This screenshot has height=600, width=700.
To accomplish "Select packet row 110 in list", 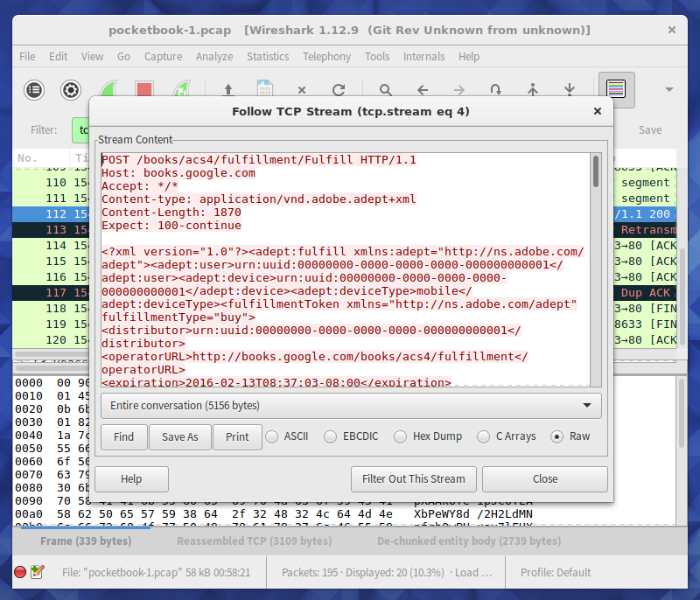I will (x=52, y=183).
